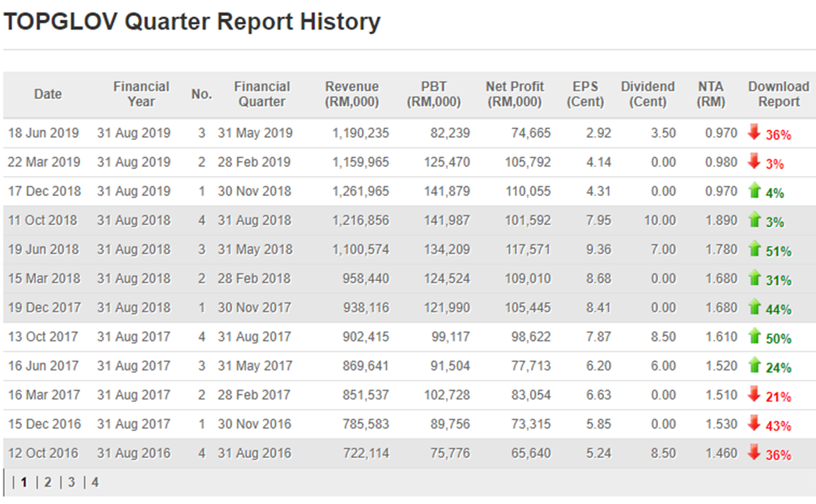Go to page 4 of report history
Image resolution: width=816 pixels, height=504 pixels.
(95, 482)
